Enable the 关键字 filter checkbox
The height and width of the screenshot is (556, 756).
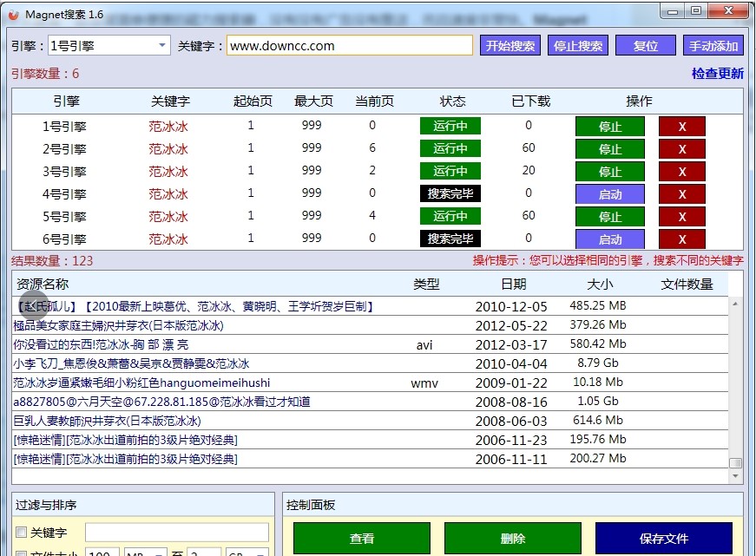tap(22, 533)
